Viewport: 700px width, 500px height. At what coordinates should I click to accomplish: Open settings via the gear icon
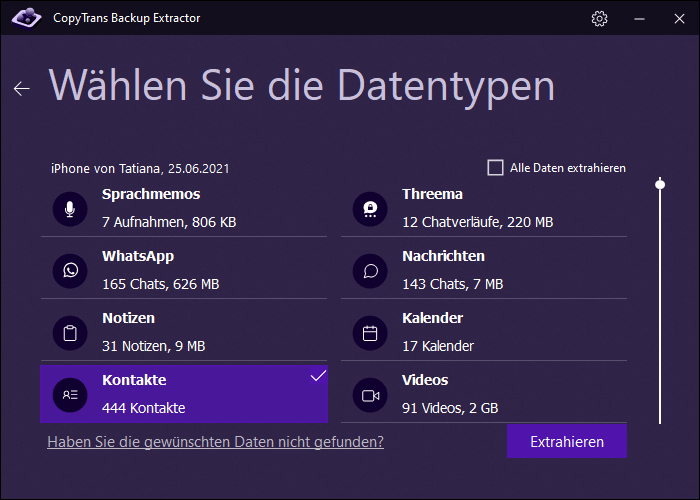coord(599,18)
